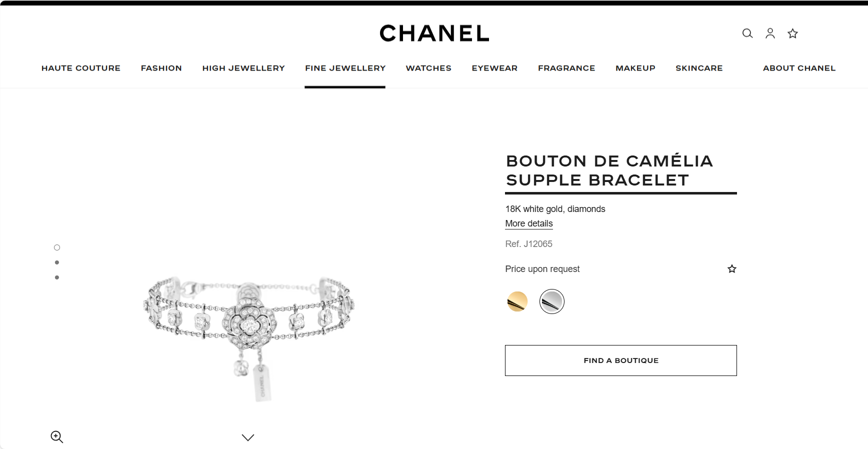The height and width of the screenshot is (449, 868).
Task: Expand the down chevron below the image
Action: 248,437
